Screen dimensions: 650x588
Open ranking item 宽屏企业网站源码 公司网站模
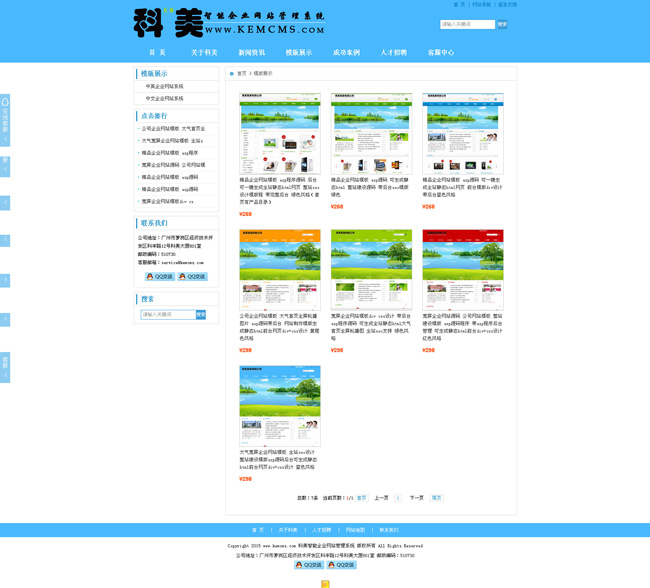(173, 165)
